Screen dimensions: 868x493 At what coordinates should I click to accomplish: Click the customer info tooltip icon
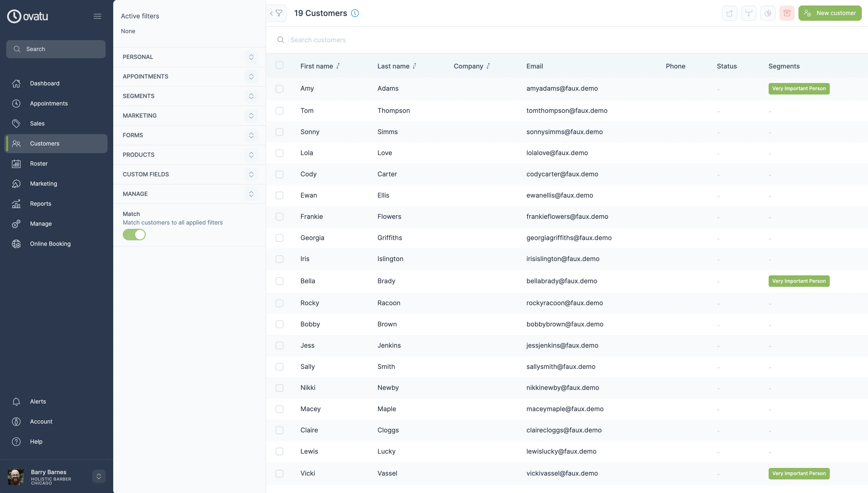coord(355,13)
